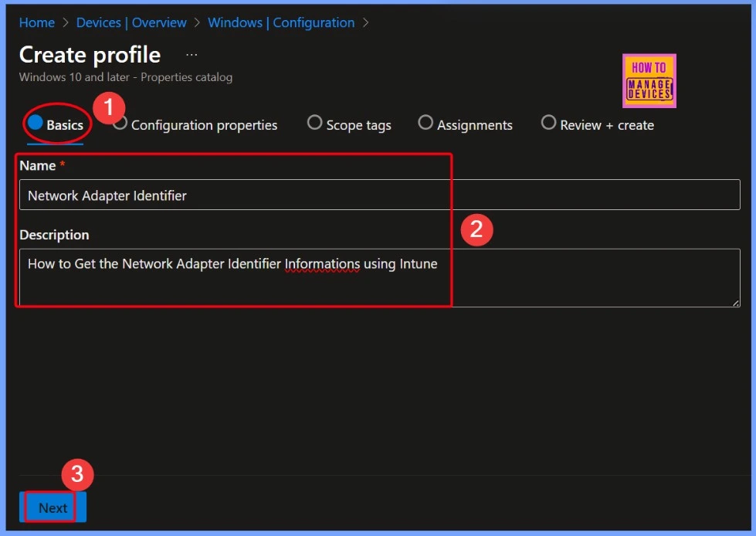Viewport: 756px width, 536px height.
Task: Click the Description text area
Action: (x=379, y=277)
